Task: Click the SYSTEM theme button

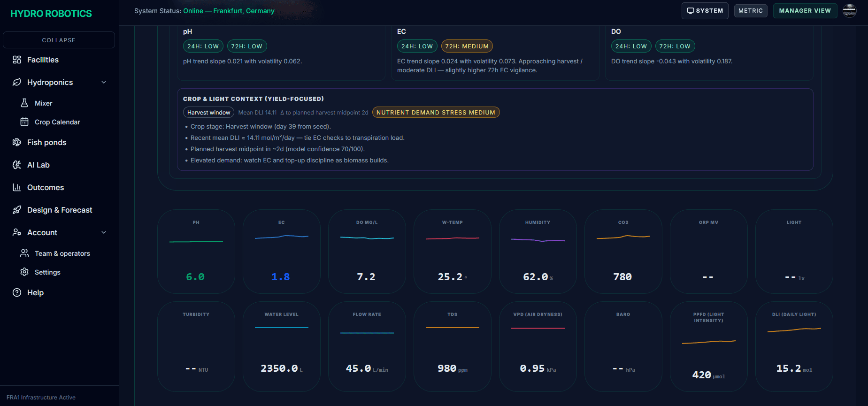Action: [x=705, y=11]
